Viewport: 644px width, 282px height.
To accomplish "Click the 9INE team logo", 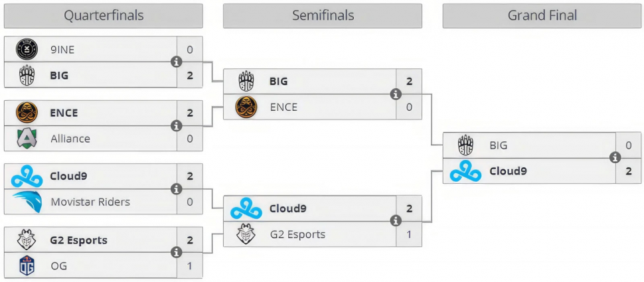I will coord(27,49).
